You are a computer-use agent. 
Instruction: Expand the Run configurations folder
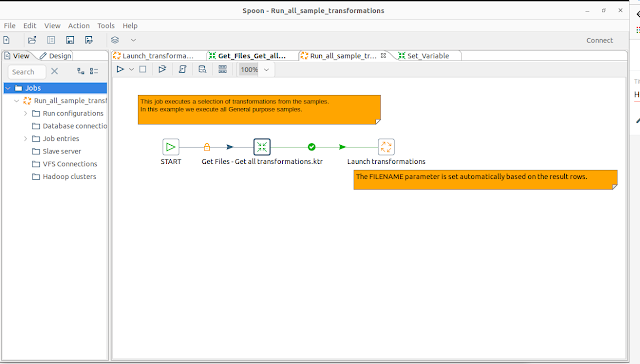click(25, 113)
